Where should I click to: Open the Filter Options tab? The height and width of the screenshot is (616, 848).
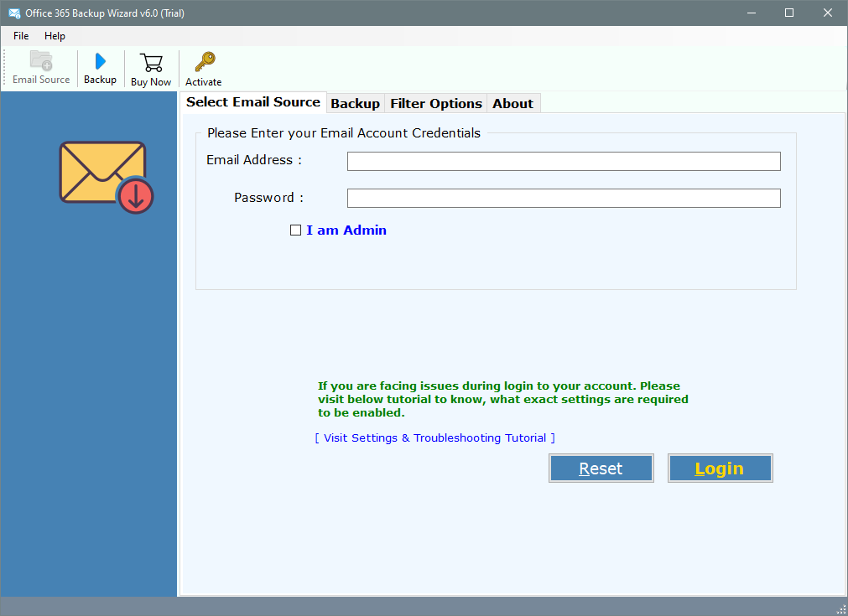pos(436,103)
